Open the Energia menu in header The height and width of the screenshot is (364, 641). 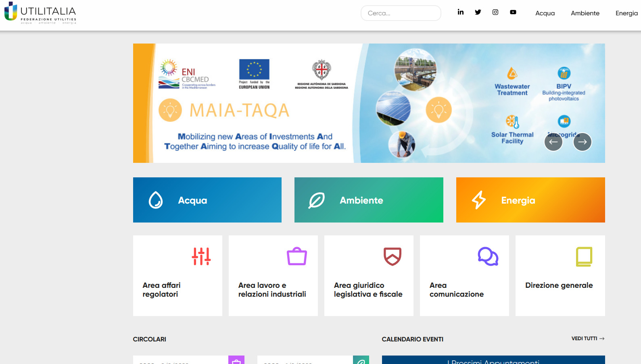626,13
